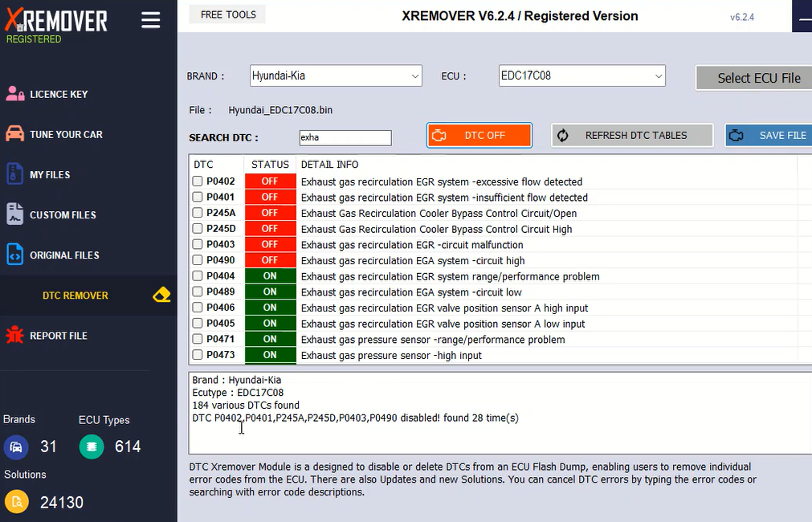812x522 pixels.
Task: Open the ECU dropdown showing EDC17C08
Action: [582, 75]
